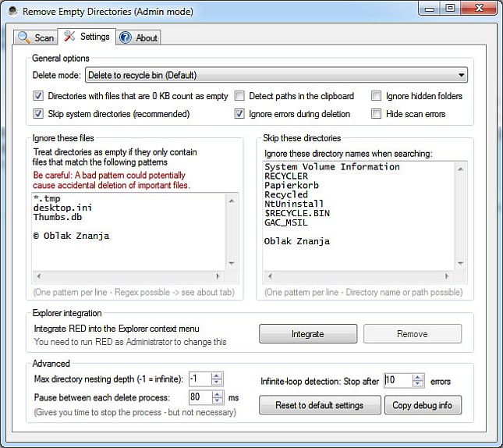Screen dimensions: 503x448
Task: Uncheck 0 KB files count as empty
Action: 38,97
